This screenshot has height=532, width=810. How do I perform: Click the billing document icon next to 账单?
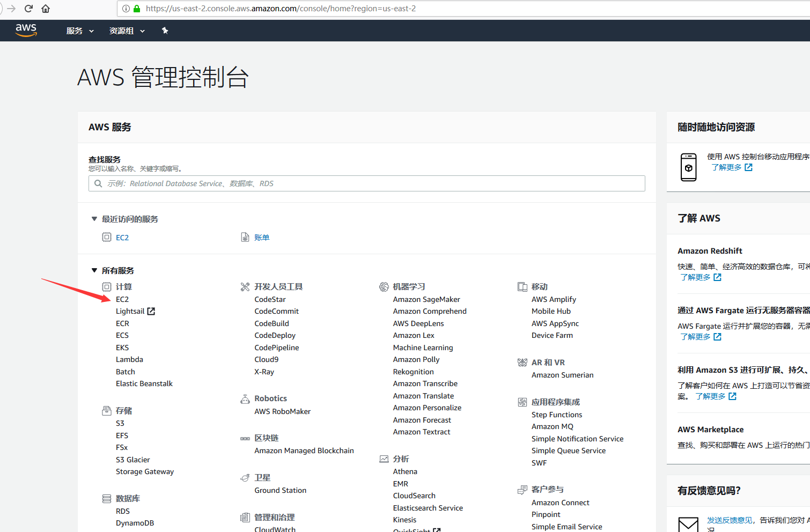click(245, 237)
